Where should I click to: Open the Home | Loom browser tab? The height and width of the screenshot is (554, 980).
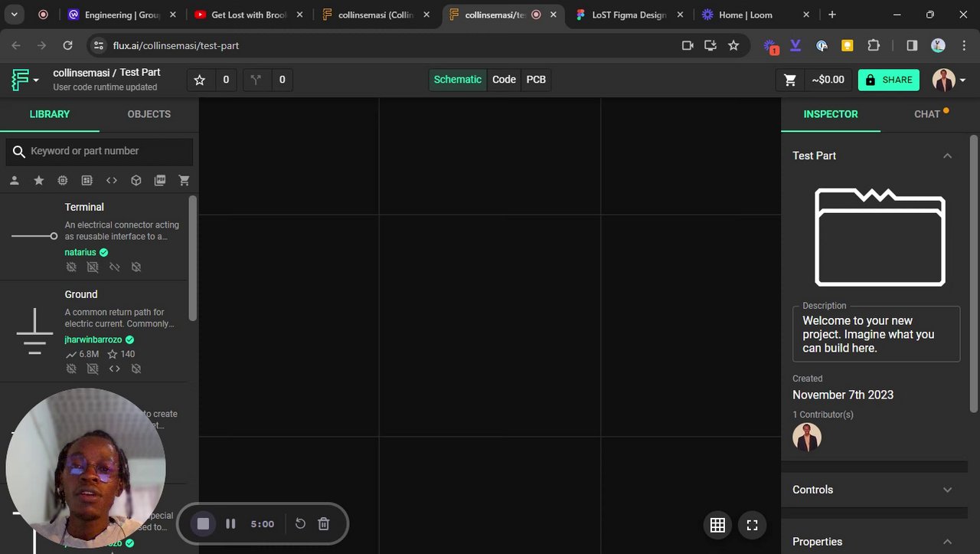click(x=755, y=15)
